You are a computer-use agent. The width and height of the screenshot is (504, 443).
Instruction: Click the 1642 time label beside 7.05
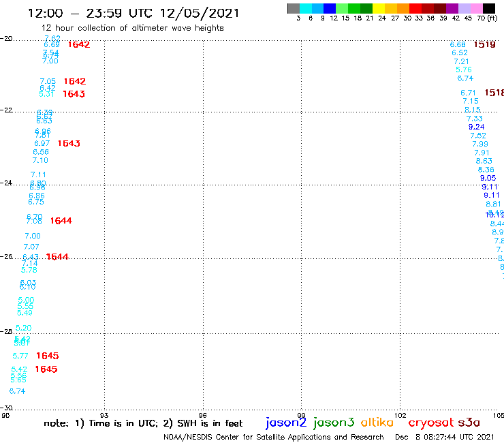(x=74, y=81)
